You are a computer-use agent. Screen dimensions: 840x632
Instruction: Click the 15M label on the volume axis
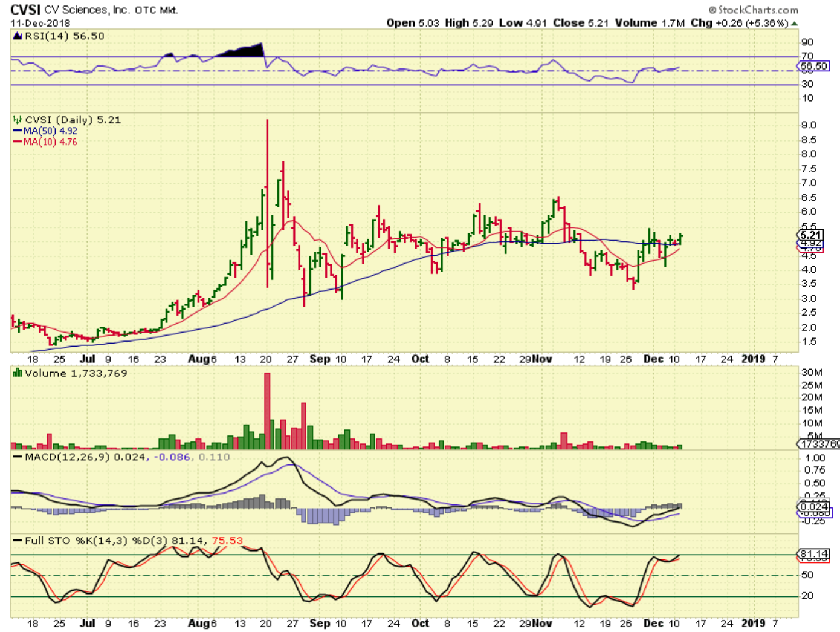812,410
